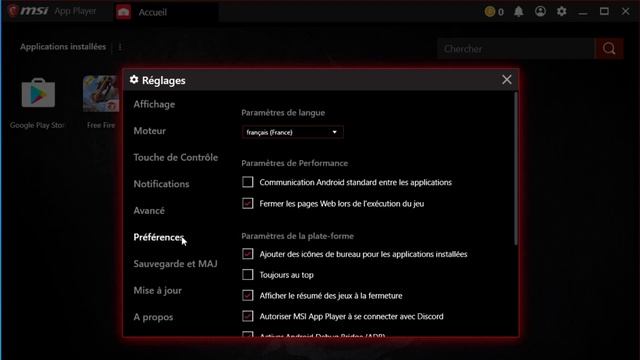Screen dimensions: 640x360
Task: Enable Communication Android standard entre les applications
Action: tap(247, 182)
